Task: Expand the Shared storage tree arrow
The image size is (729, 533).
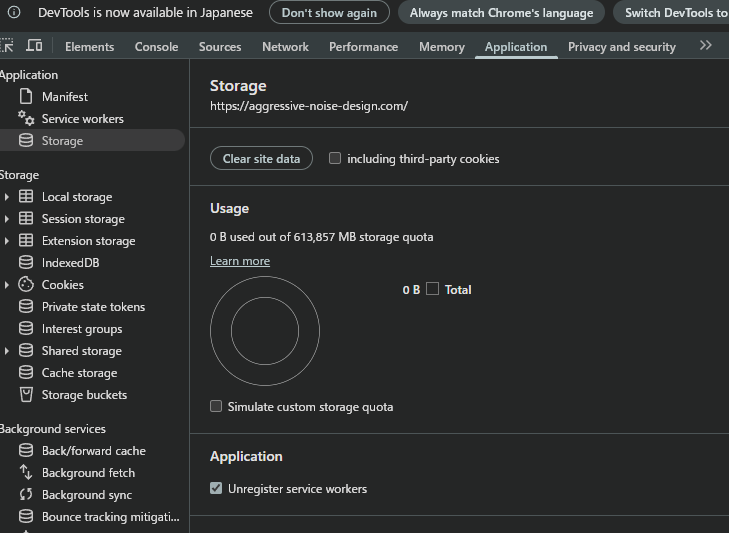Action: coord(7,351)
